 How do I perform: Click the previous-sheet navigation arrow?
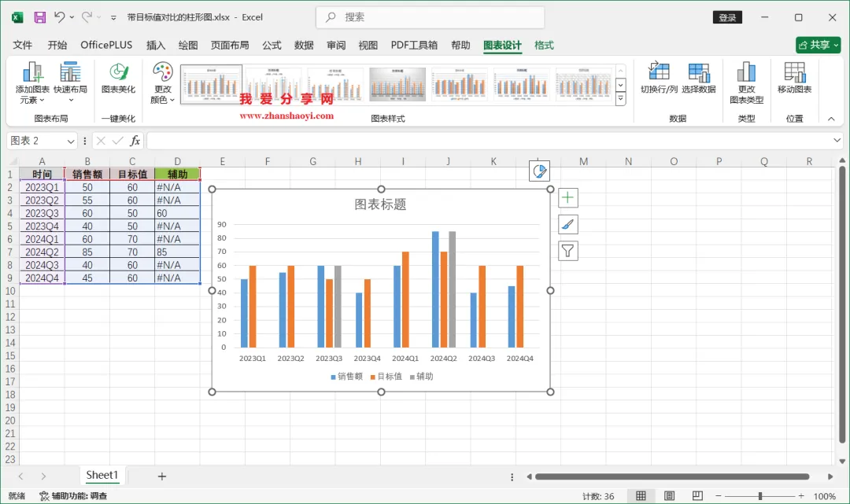point(20,476)
